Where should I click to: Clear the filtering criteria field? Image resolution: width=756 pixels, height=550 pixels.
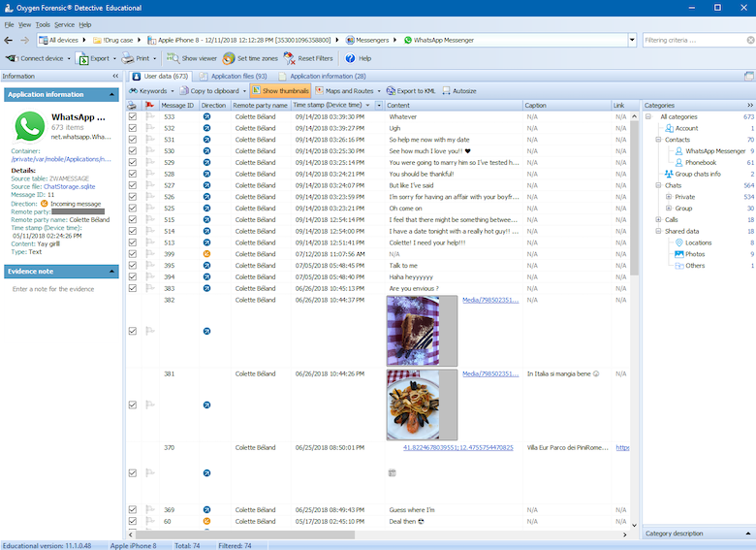point(751,40)
